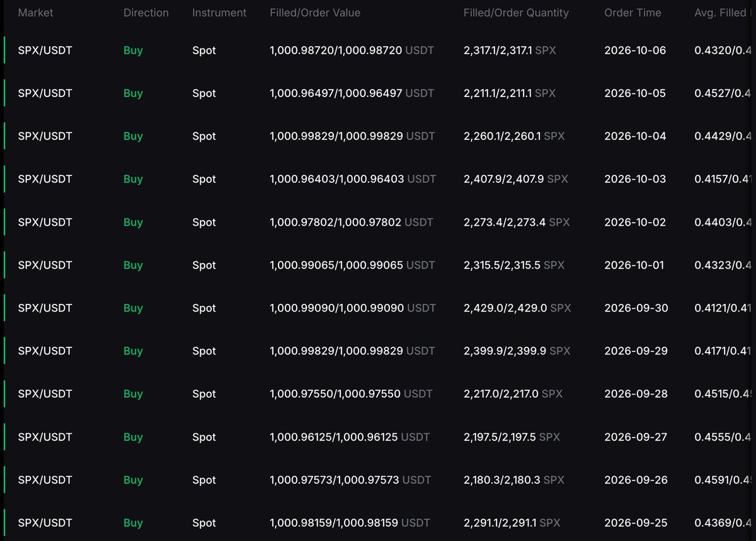
Task: Click order date 2026-10-04
Action: [x=635, y=136]
